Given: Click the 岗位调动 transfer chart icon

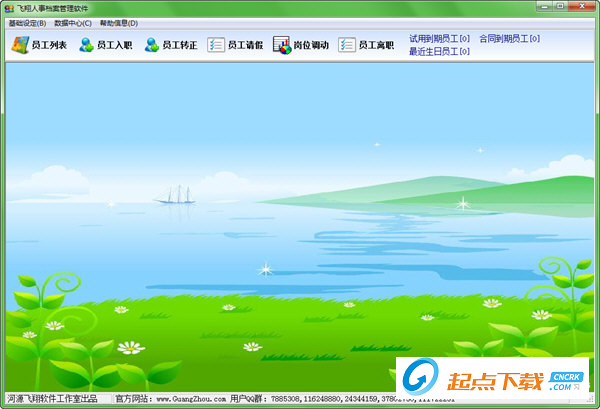Looking at the screenshot, I should coord(282,45).
